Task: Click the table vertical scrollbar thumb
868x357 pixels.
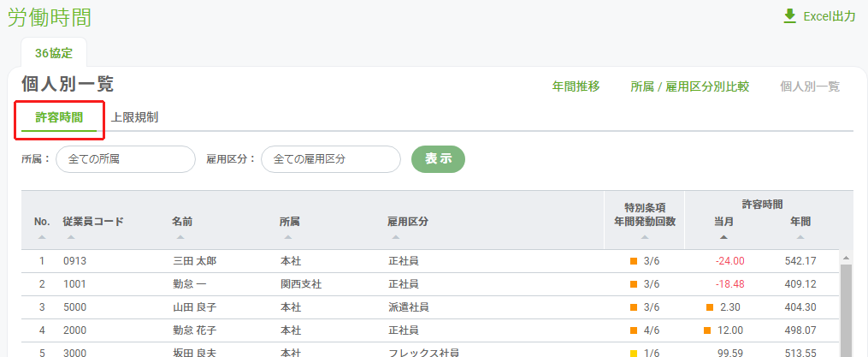Action: pyautogui.click(x=846, y=311)
